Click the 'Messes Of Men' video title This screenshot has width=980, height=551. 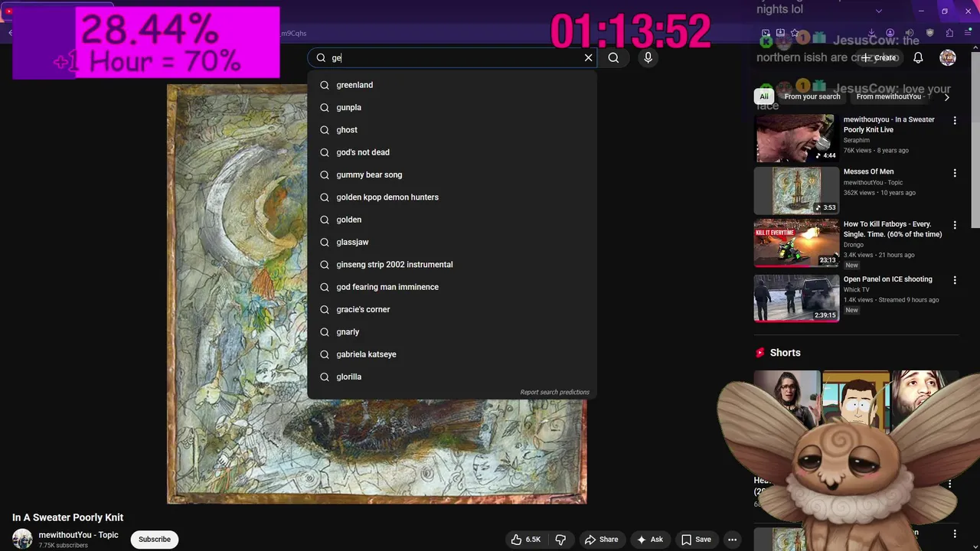(868, 171)
